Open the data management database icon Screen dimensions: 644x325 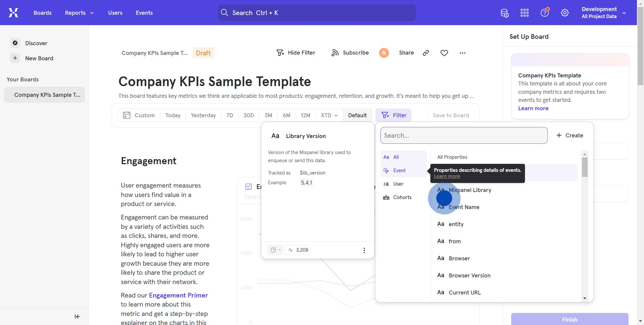click(x=504, y=13)
